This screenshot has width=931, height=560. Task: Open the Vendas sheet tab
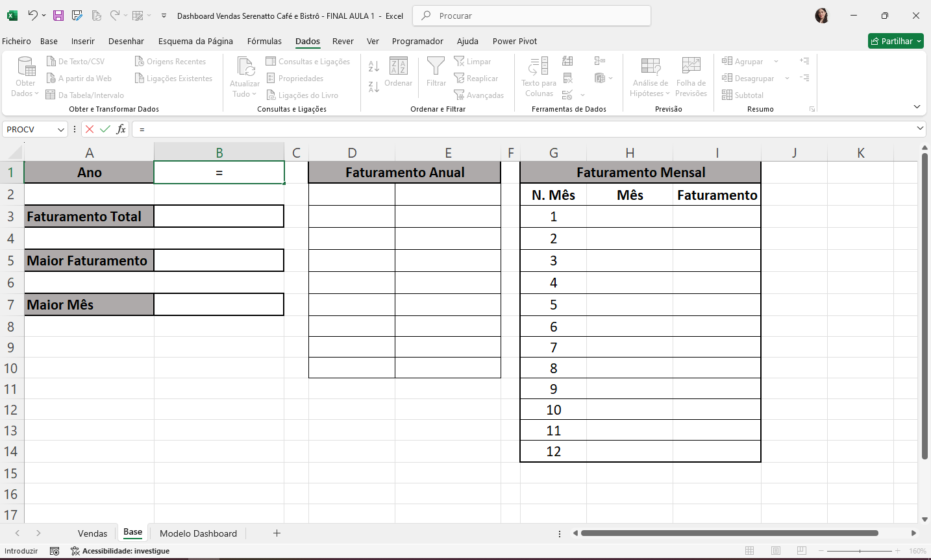[92, 533]
